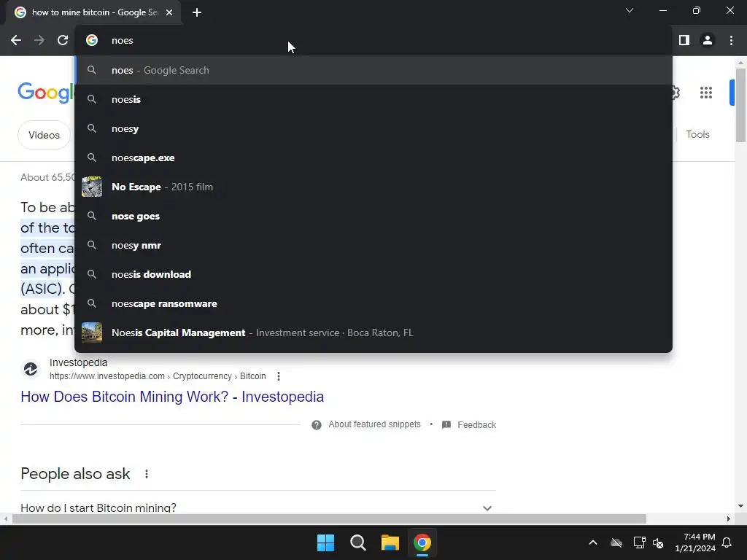Screen dimensions: 747x560
Task: Open Windows Search from the taskbar
Action: [357, 542]
